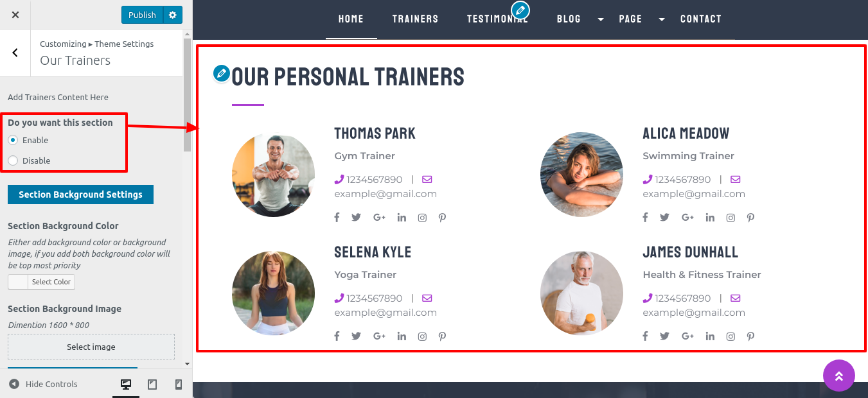Click the Publish button

coord(142,15)
